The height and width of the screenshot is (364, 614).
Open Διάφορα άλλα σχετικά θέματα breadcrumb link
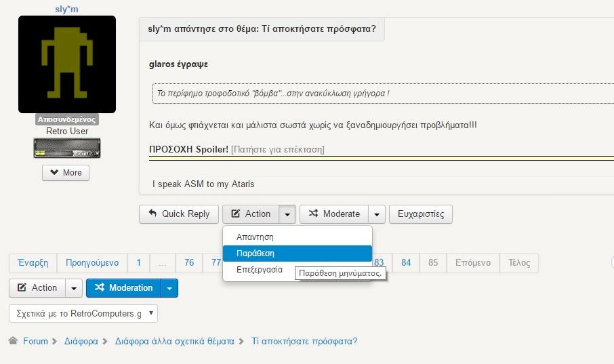[x=174, y=341]
